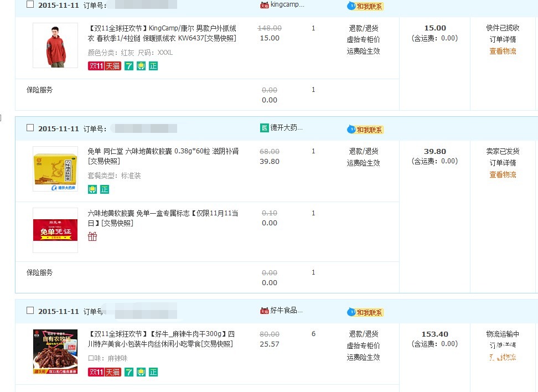Click 保险服务 in the 德开大药 order
Image resolution: width=538 pixels, height=392 pixels.
[39, 272]
